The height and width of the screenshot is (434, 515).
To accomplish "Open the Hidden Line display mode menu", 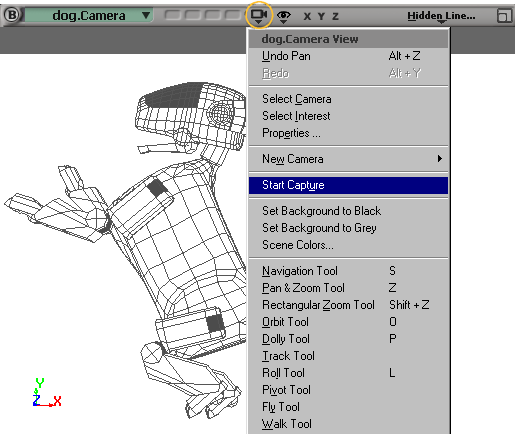I will point(441,16).
